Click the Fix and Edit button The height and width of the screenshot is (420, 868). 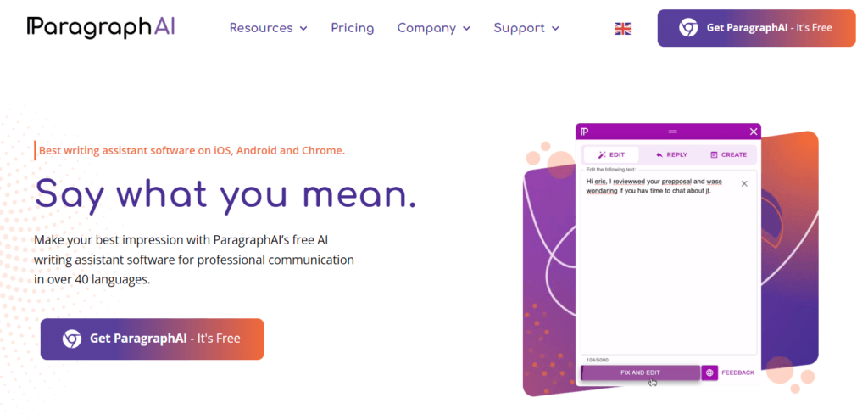pyautogui.click(x=641, y=372)
